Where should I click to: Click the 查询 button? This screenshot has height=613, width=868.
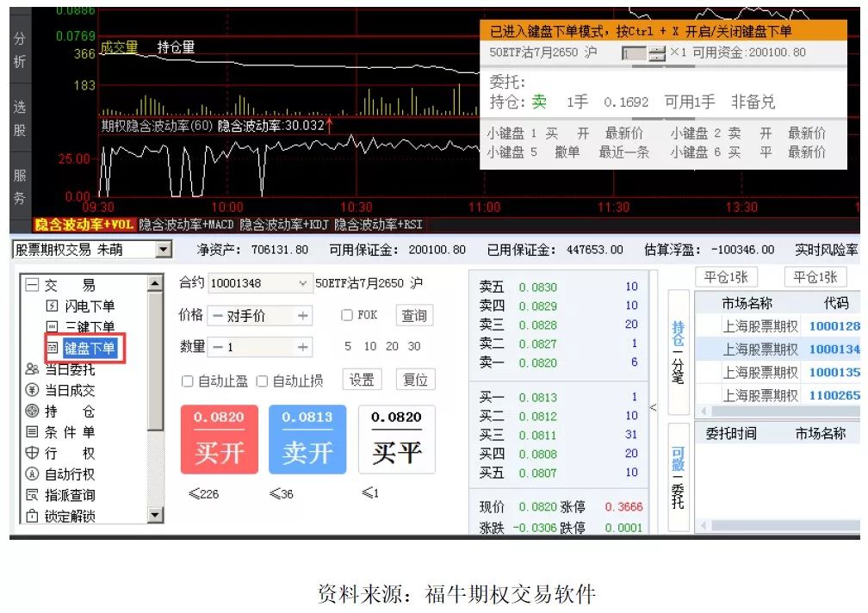coord(414,315)
